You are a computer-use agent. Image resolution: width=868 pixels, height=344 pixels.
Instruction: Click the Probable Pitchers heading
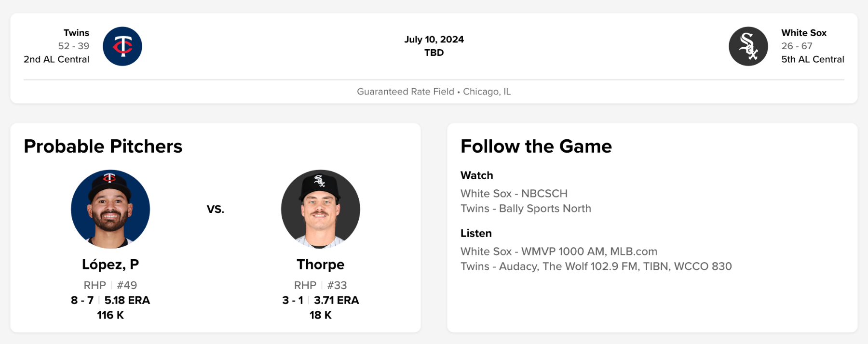click(103, 146)
